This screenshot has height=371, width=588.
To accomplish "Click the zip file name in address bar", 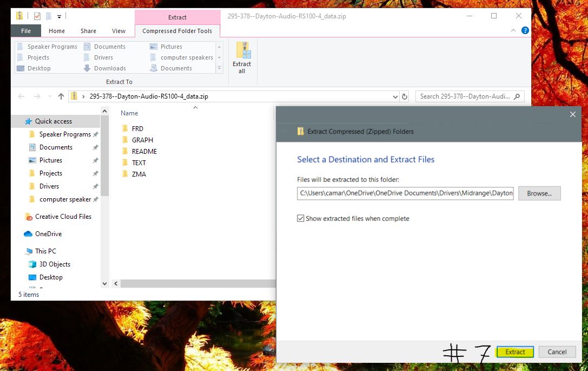I will (149, 96).
